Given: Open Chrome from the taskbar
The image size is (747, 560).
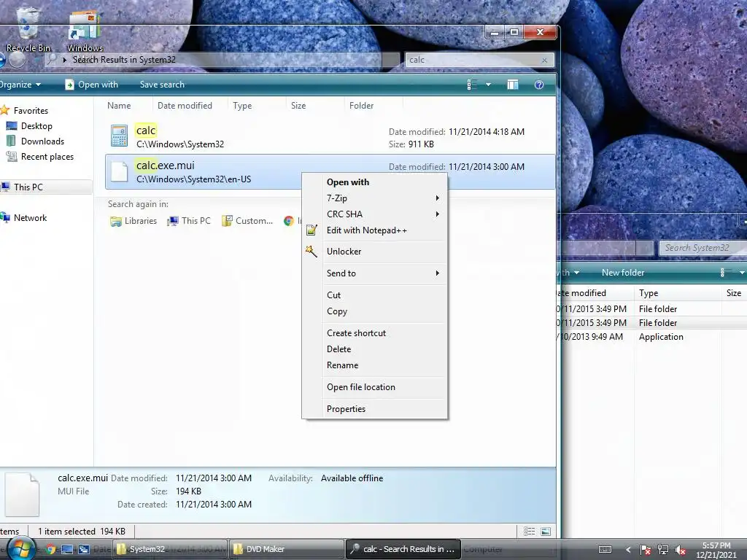Looking at the screenshot, I should tap(50, 549).
